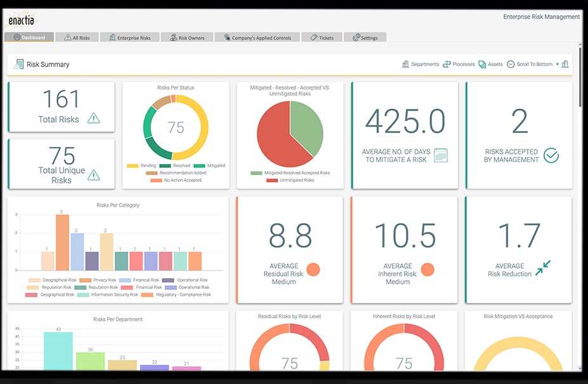Screen dimensions: 588x384
Task: Click the 425.0 average days value
Action: coord(405,122)
